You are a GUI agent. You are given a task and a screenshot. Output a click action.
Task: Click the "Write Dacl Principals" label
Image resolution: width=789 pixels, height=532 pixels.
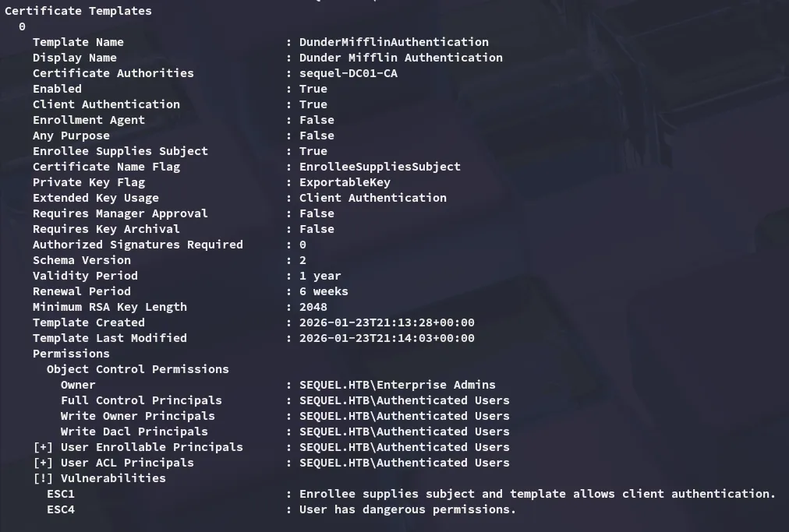coord(134,432)
